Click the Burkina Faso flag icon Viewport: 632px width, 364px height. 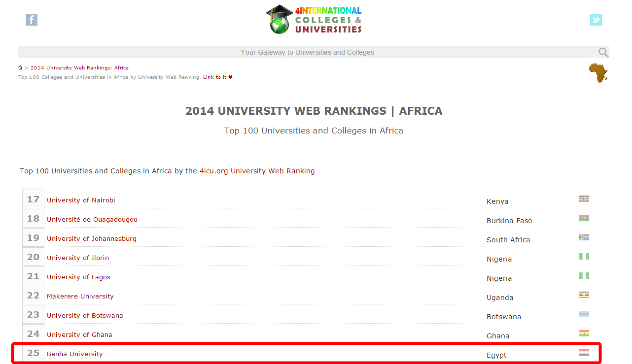tap(584, 218)
